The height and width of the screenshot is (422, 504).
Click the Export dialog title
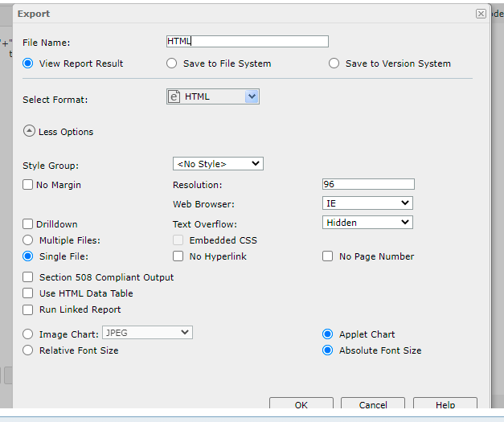pyautogui.click(x=34, y=14)
